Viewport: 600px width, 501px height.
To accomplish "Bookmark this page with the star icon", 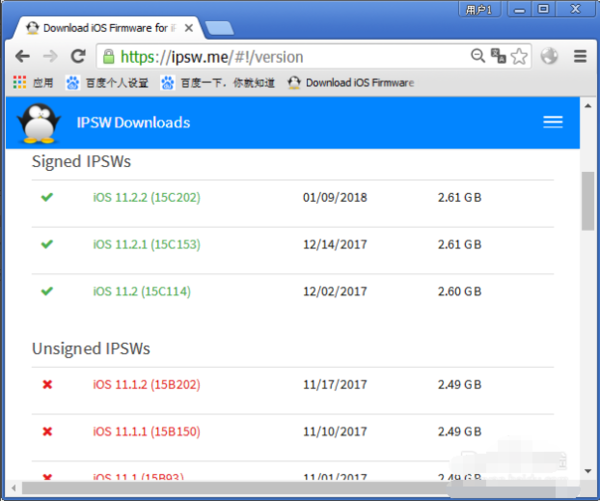I will [x=519, y=56].
